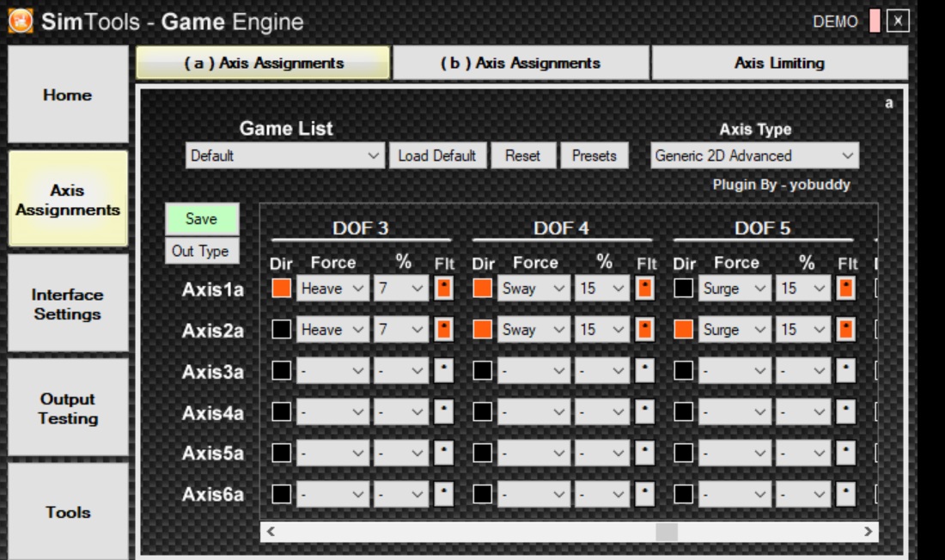This screenshot has width=945, height=560.
Task: Switch to (b) Axis Assignments tab
Action: 521,63
